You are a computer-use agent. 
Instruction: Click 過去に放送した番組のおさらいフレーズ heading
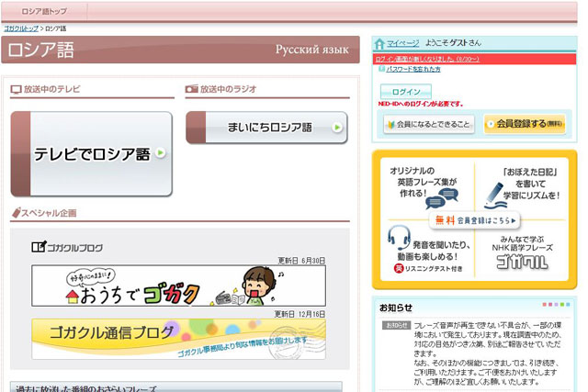(x=85, y=388)
